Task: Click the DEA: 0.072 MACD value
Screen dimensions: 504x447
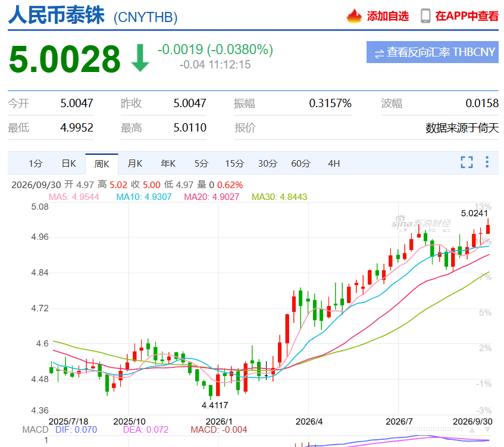Action: [x=146, y=430]
